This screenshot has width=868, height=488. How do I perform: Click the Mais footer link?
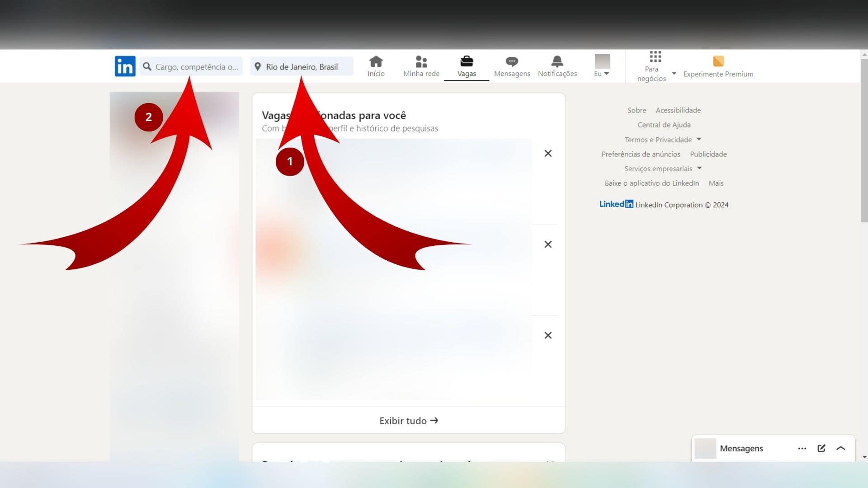pyautogui.click(x=716, y=183)
